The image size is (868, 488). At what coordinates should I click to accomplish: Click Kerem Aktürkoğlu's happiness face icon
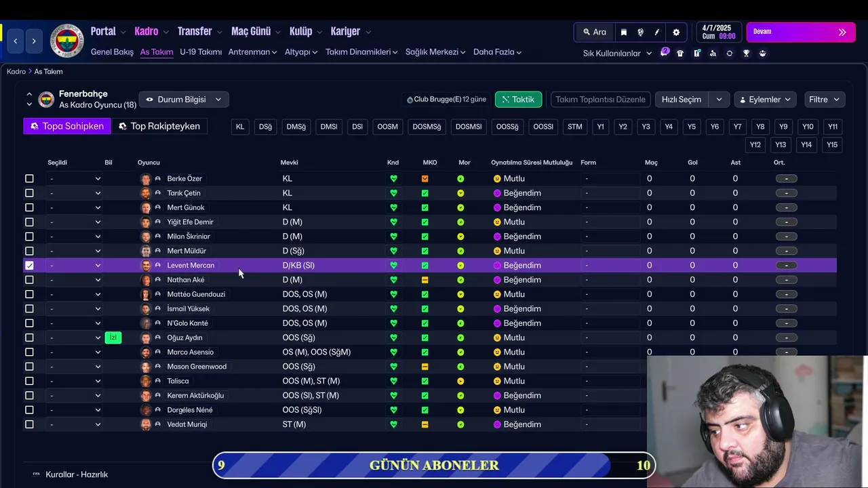point(497,395)
